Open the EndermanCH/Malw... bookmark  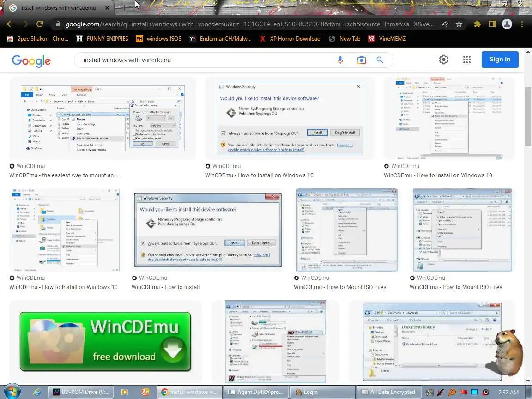(x=220, y=39)
